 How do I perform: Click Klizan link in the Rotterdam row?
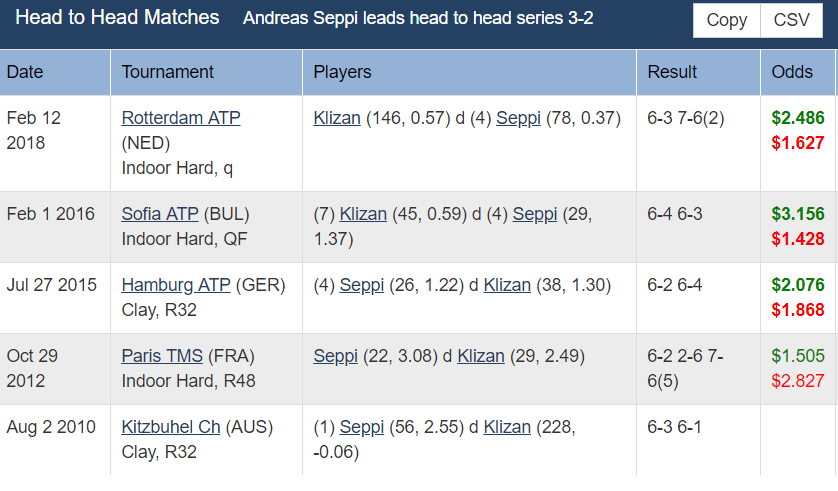[337, 118]
